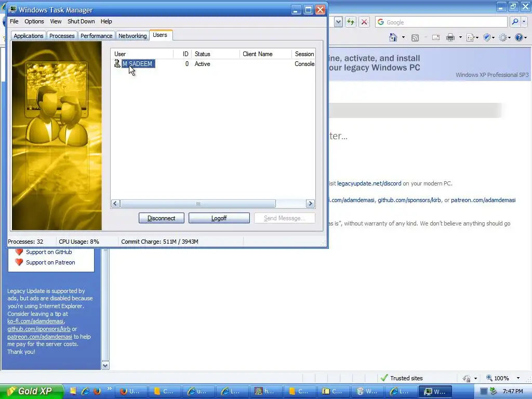Select the Users tab

160,35
